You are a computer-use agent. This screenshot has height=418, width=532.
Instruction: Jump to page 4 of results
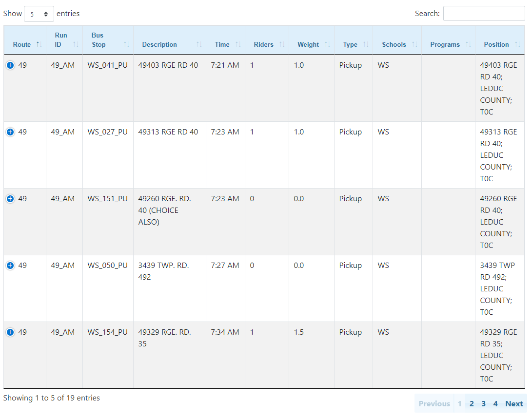495,403
